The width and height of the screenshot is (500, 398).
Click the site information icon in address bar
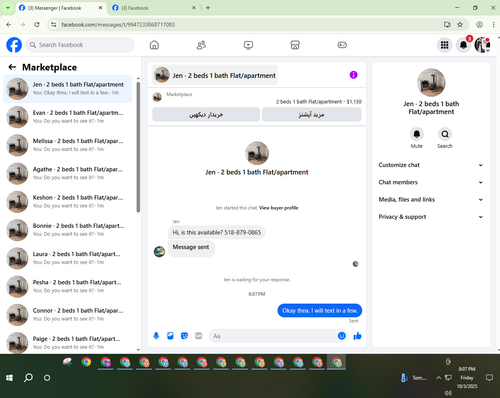point(54,24)
